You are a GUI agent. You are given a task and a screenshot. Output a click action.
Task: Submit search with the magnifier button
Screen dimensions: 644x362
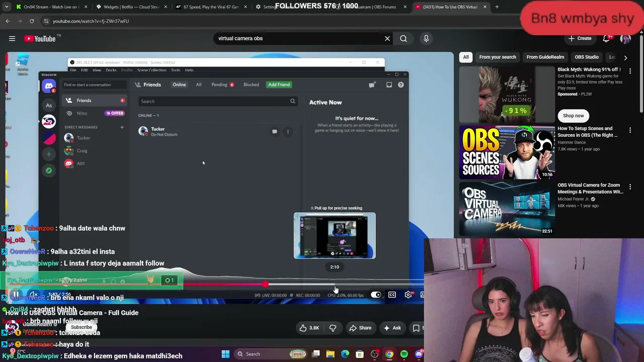[x=404, y=38]
